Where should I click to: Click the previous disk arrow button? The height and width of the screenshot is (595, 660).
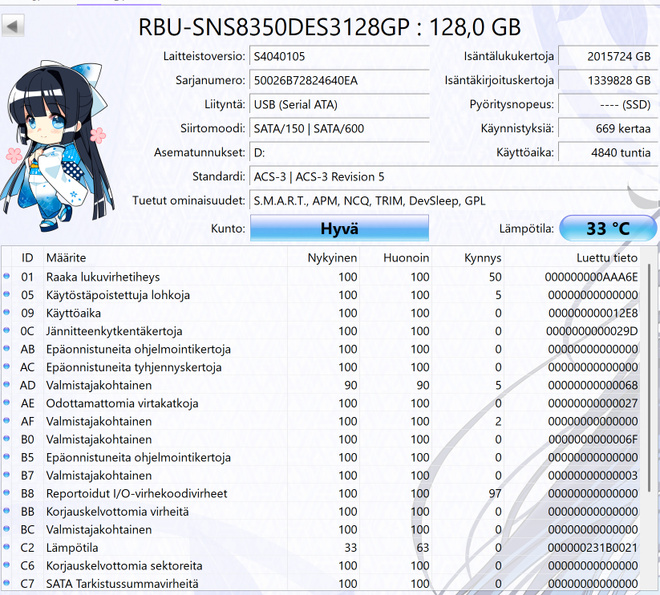pyautogui.click(x=13, y=26)
